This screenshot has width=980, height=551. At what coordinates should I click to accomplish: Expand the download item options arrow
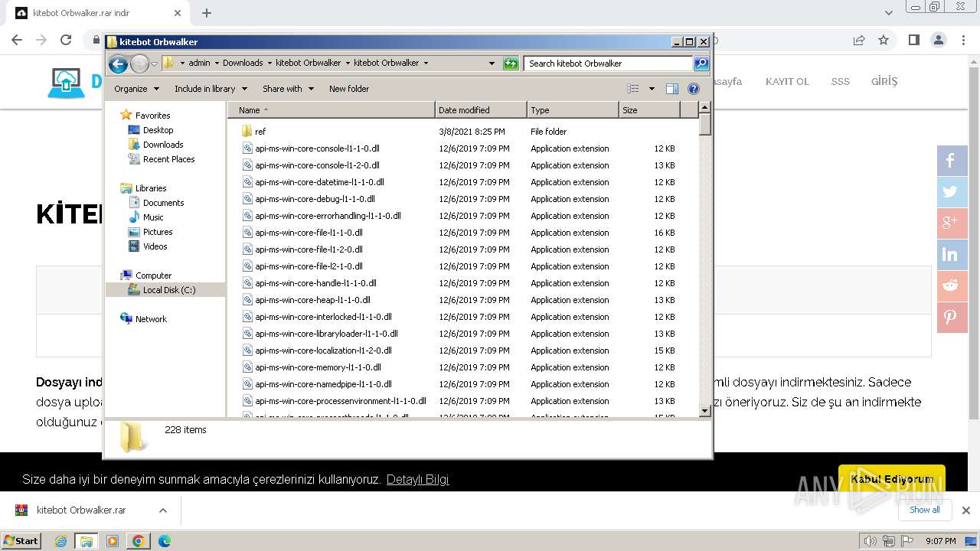[162, 510]
